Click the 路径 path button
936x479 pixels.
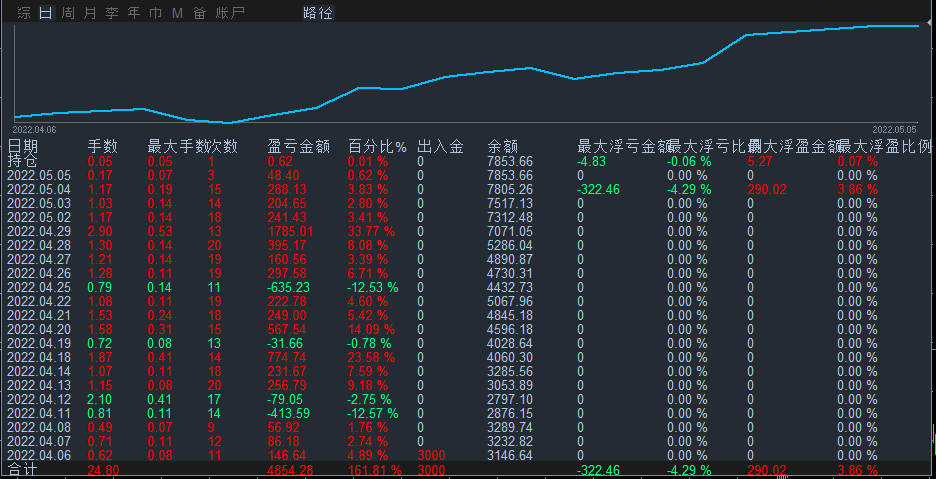tap(318, 13)
